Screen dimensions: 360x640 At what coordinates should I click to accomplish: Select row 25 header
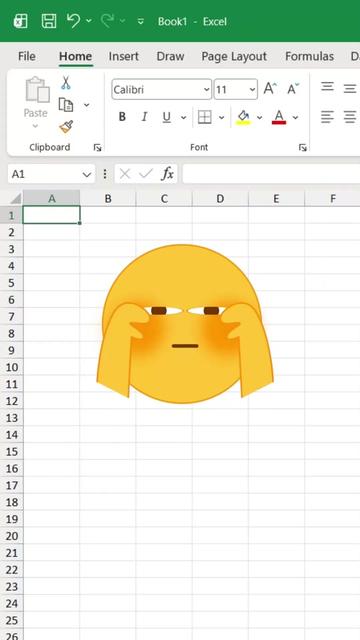[11, 620]
